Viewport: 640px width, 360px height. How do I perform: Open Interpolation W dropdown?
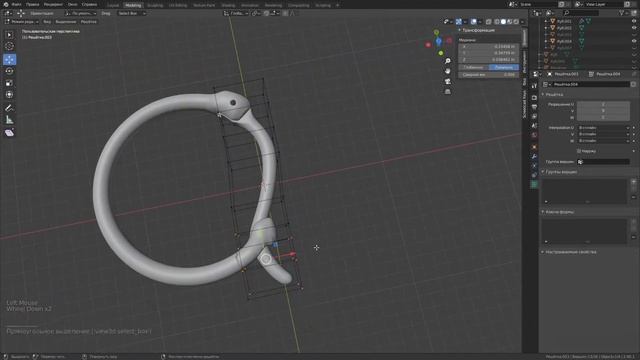(x=603, y=141)
